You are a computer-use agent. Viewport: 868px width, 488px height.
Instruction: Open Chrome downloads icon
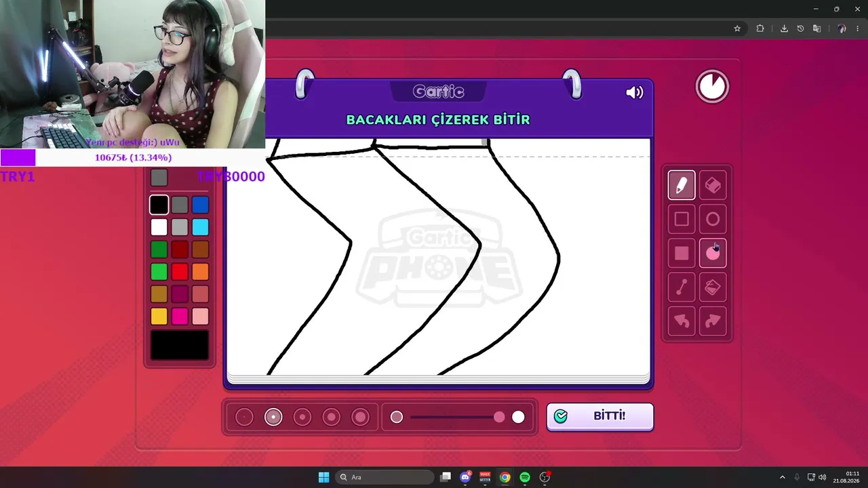784,28
